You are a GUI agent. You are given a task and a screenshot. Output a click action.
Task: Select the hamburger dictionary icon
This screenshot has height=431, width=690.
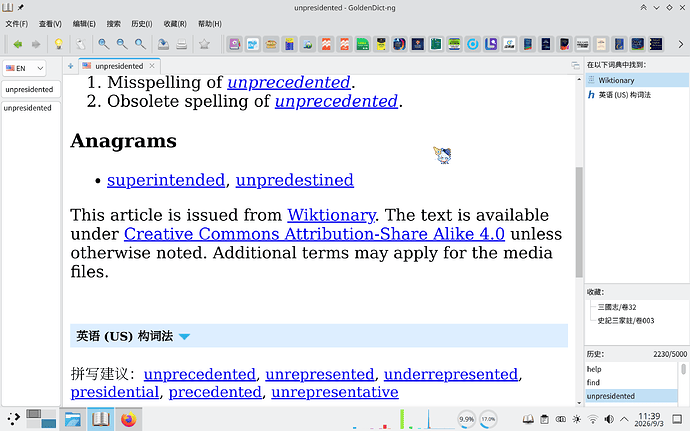point(271,44)
